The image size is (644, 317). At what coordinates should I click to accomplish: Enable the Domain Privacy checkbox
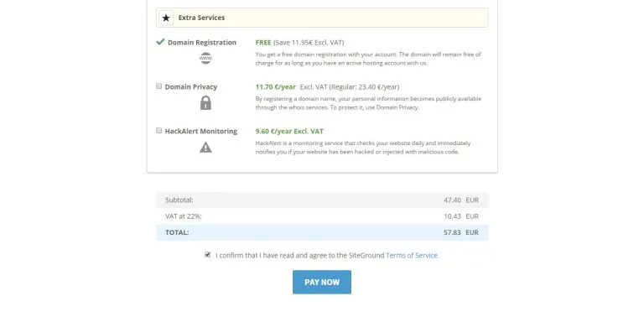click(x=159, y=86)
